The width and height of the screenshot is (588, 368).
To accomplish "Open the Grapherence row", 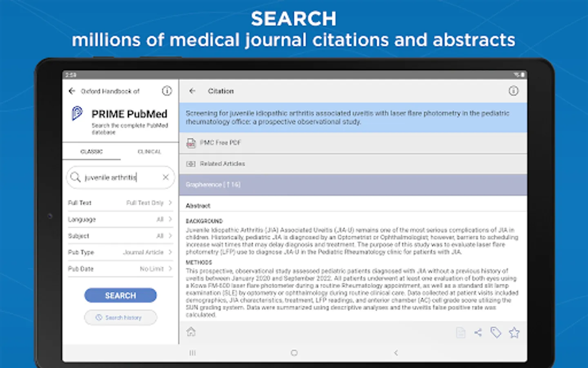I will coord(353,185).
